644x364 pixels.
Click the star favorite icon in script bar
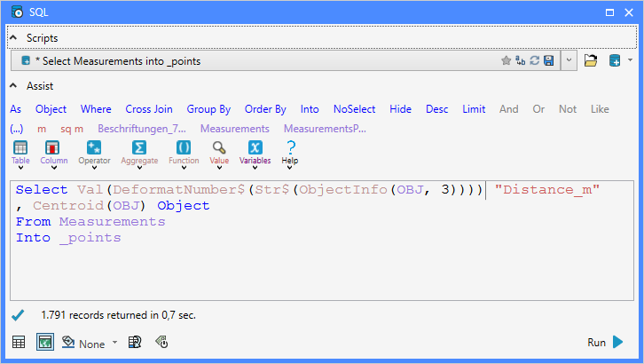coord(506,60)
